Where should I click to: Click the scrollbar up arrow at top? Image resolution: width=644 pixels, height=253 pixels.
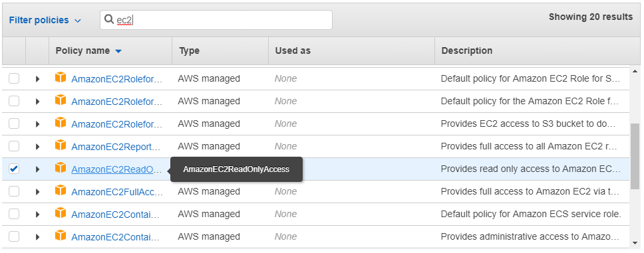click(635, 70)
